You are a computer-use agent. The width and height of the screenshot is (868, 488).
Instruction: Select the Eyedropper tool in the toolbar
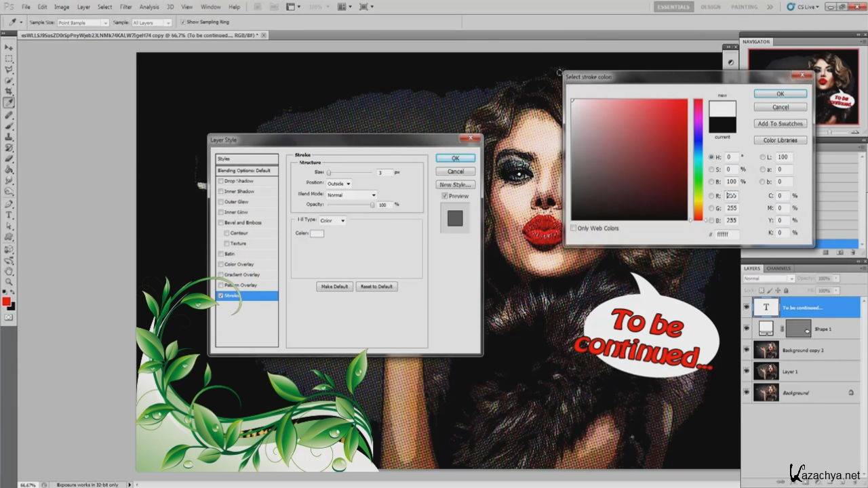tap(9, 103)
